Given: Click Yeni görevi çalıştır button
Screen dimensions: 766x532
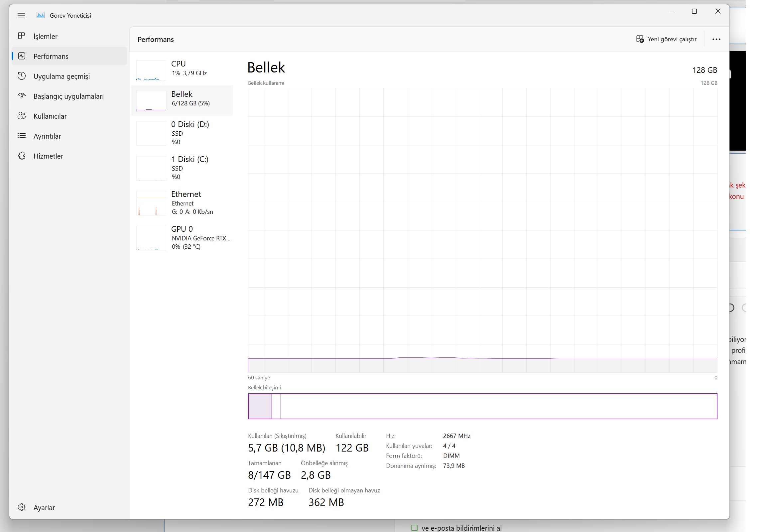Looking at the screenshot, I should coord(666,39).
